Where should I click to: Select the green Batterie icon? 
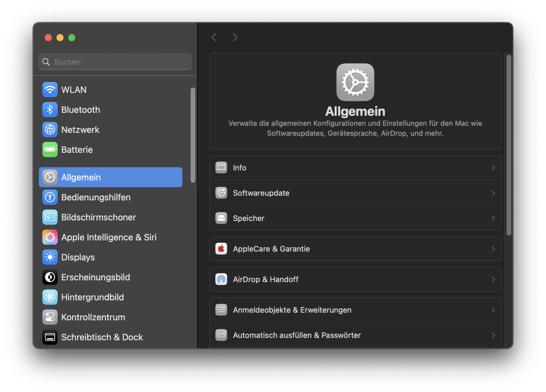50,150
